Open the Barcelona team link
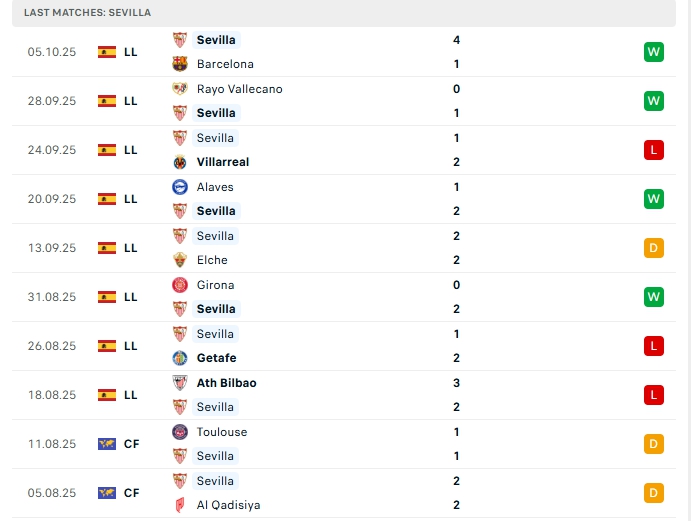 click(225, 64)
